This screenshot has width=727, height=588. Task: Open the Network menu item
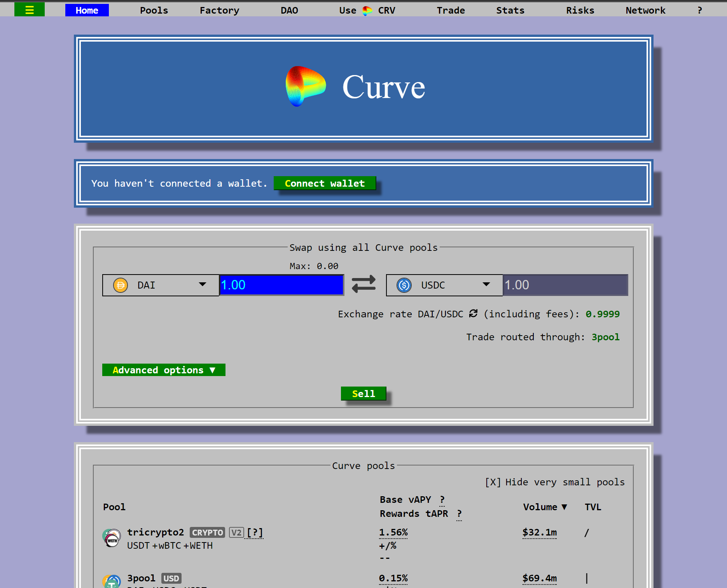pos(646,10)
